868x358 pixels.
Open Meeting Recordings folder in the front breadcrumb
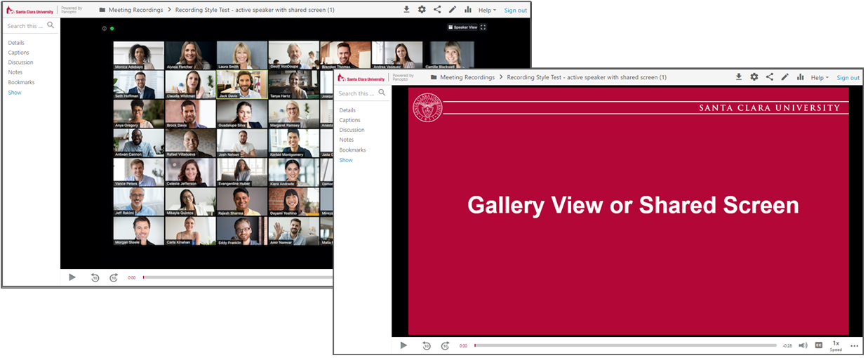[x=467, y=77]
